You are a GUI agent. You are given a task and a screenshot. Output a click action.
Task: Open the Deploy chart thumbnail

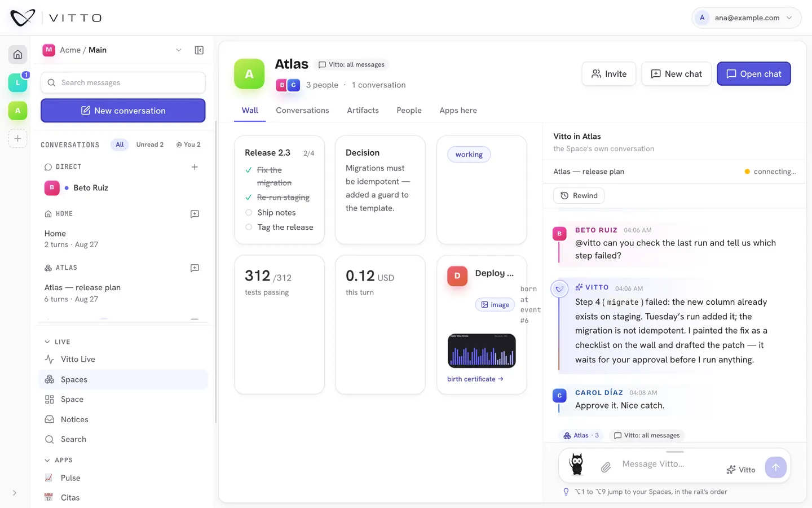482,351
